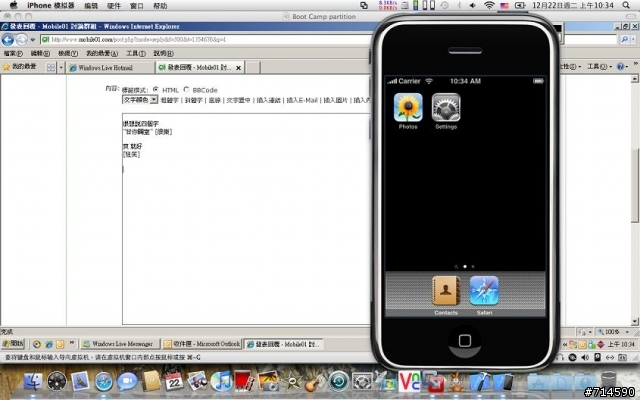
Task: Open IE Favorites star button
Action: coord(19,67)
